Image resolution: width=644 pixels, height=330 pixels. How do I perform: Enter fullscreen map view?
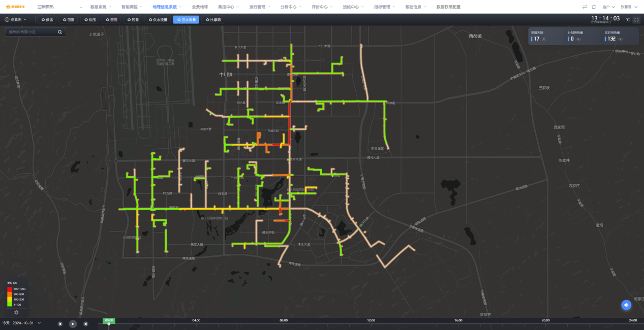636,19
